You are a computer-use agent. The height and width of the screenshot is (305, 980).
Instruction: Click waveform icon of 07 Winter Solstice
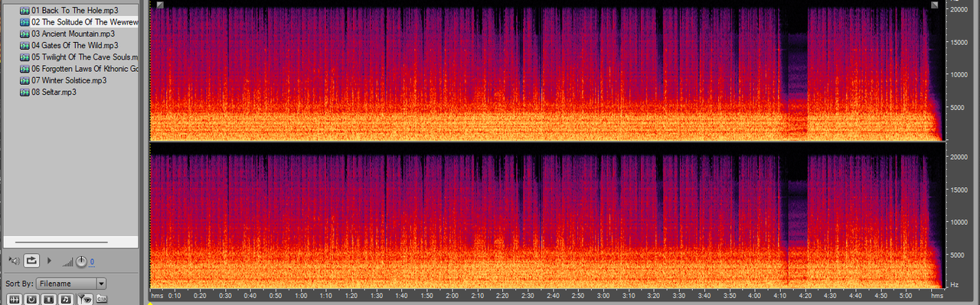click(24, 80)
